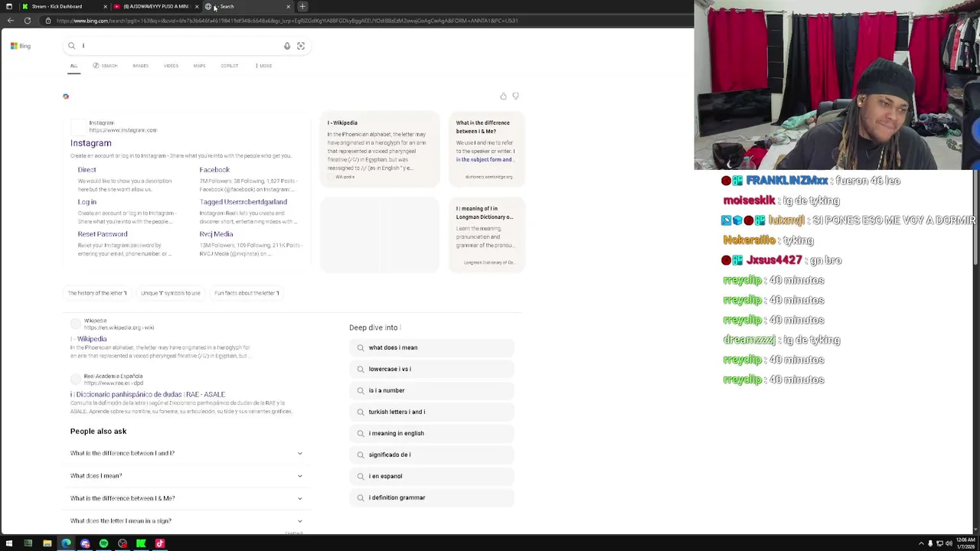
Task: Switch to the AJSOWAVEYYY browser tab
Action: (x=155, y=6)
